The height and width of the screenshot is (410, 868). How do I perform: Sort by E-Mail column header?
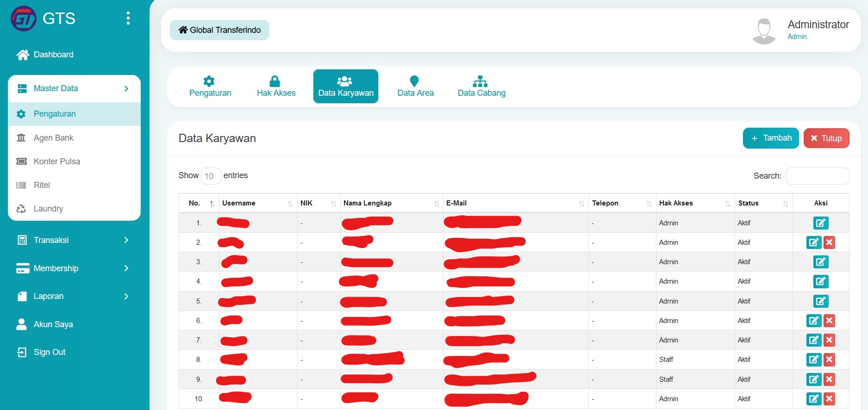tap(516, 203)
